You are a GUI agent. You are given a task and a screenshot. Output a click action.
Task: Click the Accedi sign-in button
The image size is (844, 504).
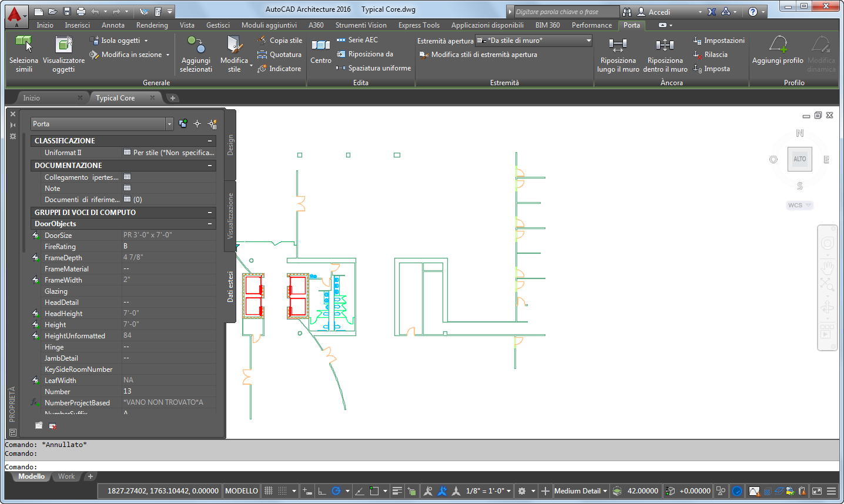(x=659, y=12)
